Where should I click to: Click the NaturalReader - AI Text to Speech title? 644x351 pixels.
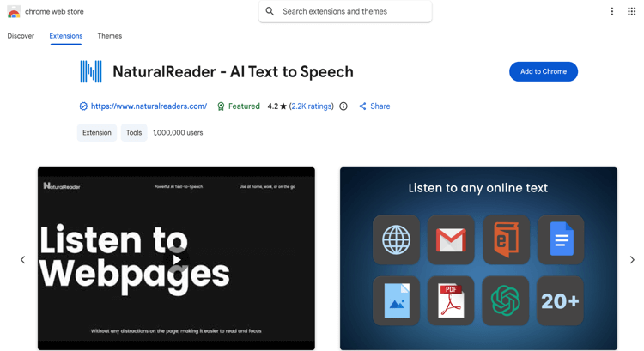233,72
